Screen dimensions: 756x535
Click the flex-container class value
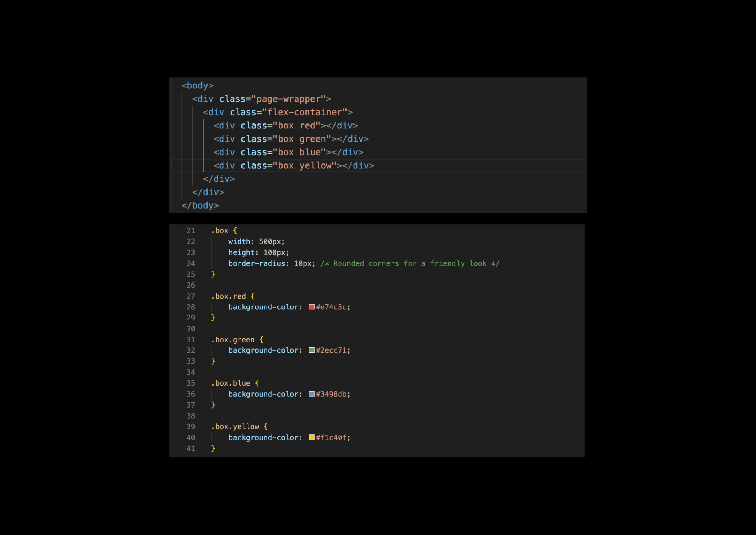304,112
